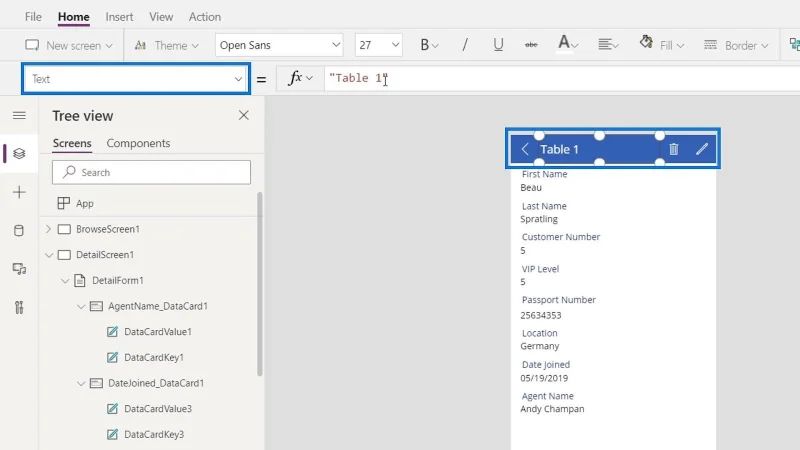Open the View ribbon tab

pos(161,17)
